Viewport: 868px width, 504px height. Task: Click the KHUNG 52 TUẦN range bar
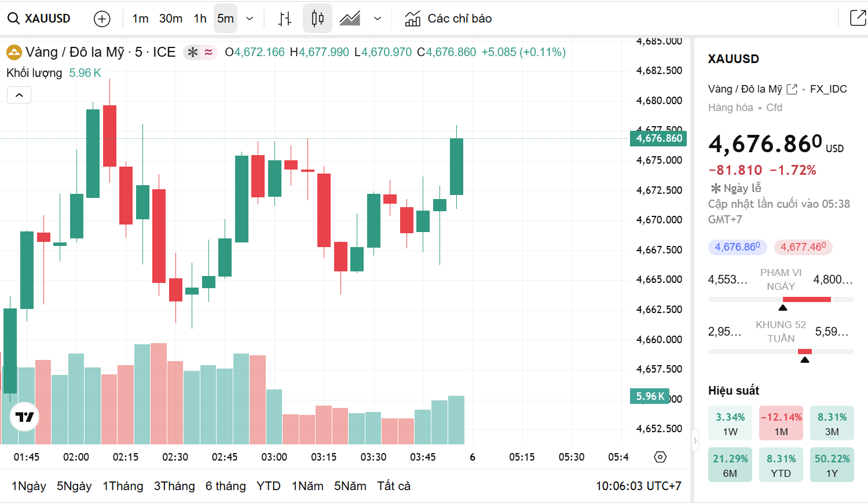(781, 351)
